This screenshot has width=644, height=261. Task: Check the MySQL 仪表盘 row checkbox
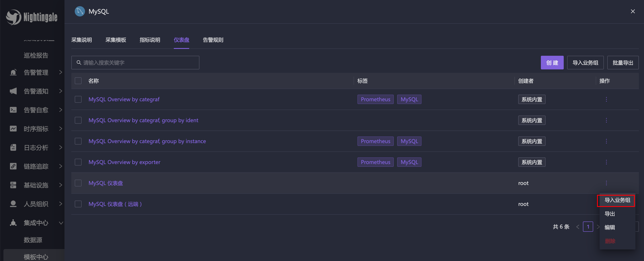coord(78,183)
